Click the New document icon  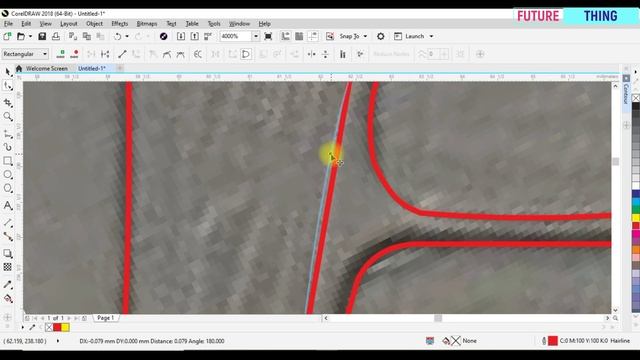pyautogui.click(x=7, y=36)
